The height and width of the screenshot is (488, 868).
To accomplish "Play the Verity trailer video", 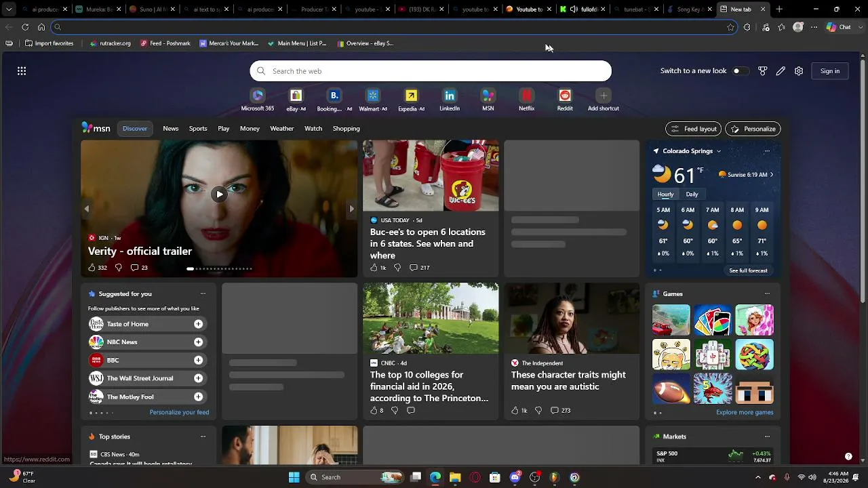I will (219, 195).
